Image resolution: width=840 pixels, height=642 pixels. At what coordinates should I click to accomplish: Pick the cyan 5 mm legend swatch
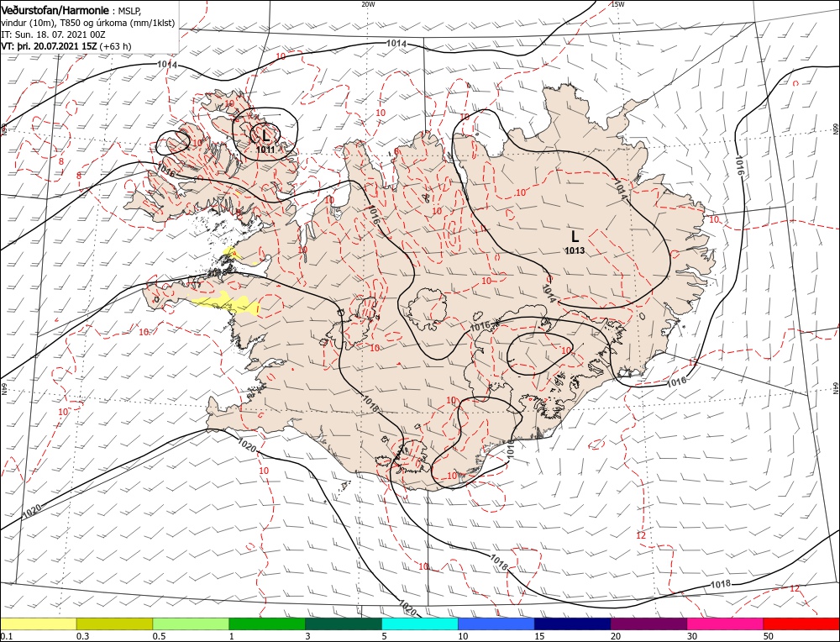click(x=420, y=624)
